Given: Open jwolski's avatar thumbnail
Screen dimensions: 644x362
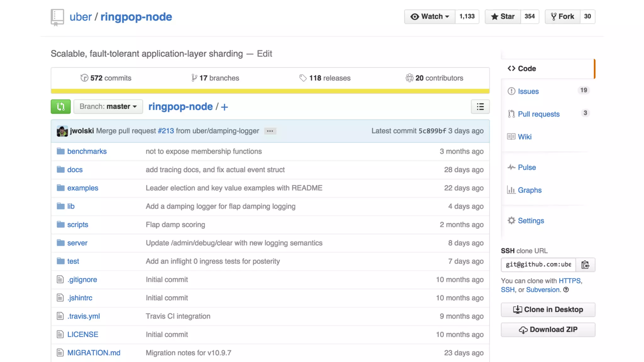Looking at the screenshot, I should coord(62,131).
